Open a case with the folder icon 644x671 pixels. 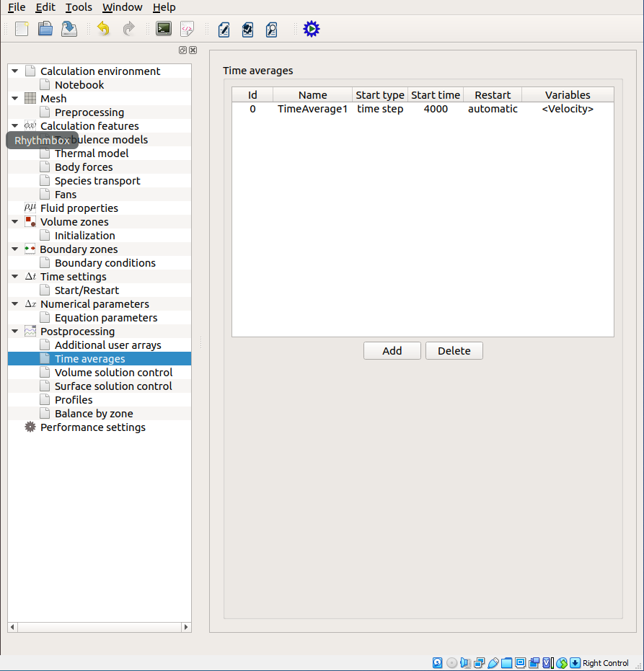click(x=45, y=29)
